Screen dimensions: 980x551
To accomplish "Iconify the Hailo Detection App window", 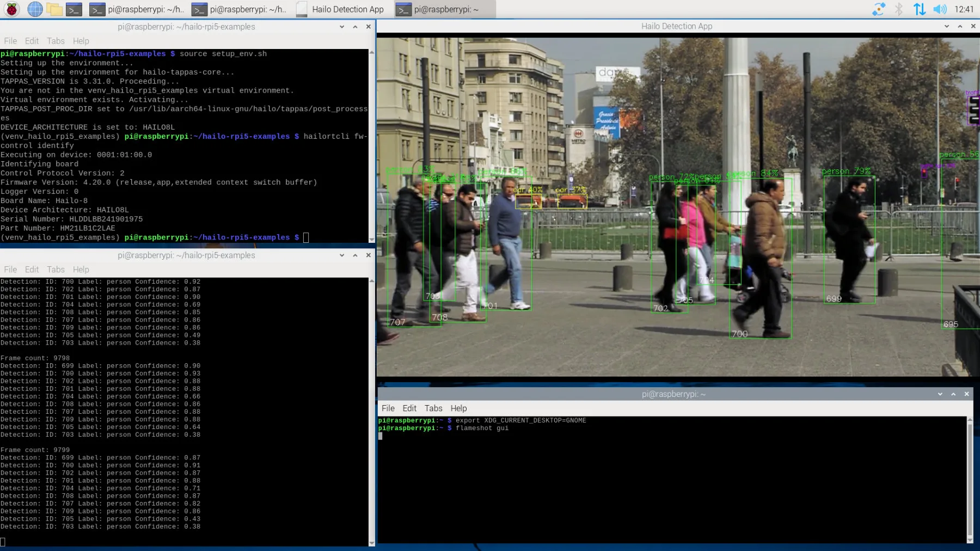I will (x=947, y=26).
